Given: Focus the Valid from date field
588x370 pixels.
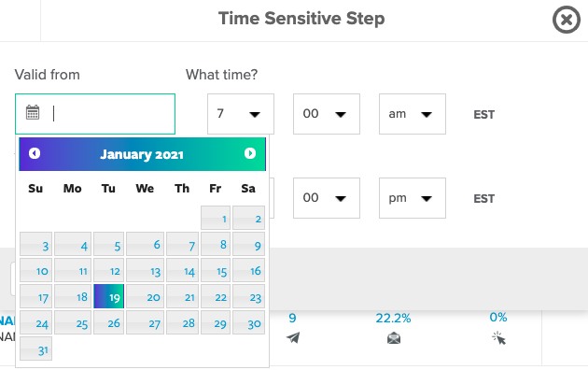Looking at the screenshot, I should point(95,114).
